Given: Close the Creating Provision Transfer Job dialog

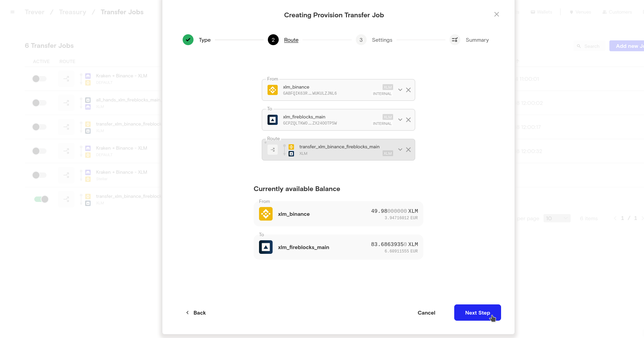Looking at the screenshot, I should coord(496,14).
